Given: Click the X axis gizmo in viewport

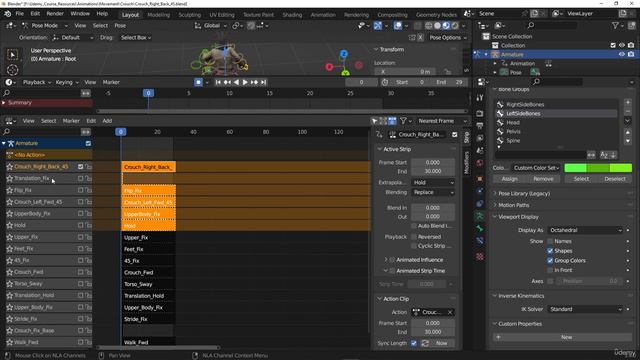Looking at the screenshot, I should 329,67.
